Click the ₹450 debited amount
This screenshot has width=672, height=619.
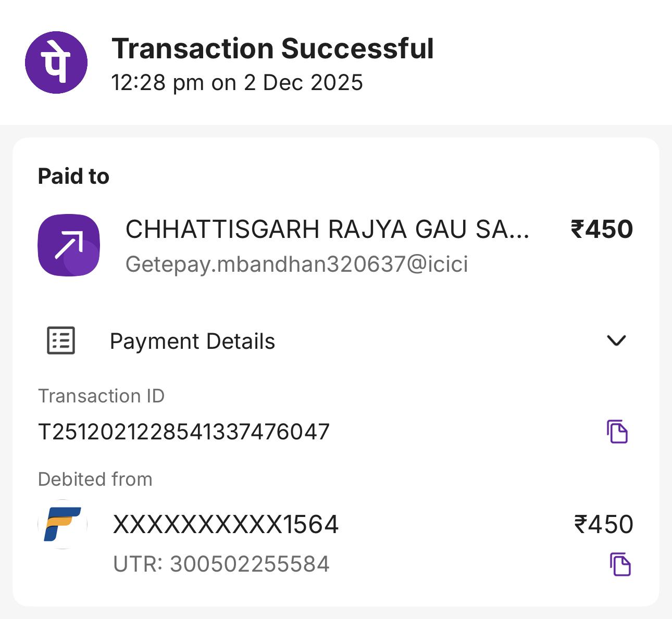pyautogui.click(x=603, y=524)
